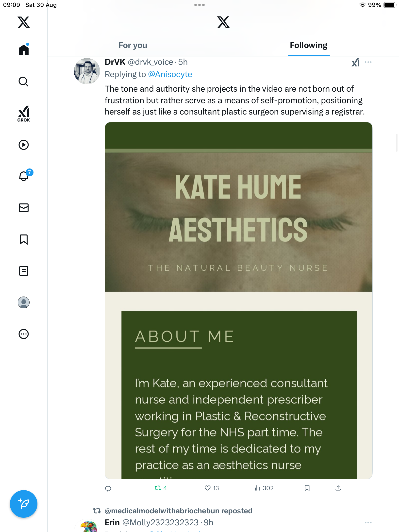Open DrVK's profile picture
The width and height of the screenshot is (399, 532).
tap(87, 71)
